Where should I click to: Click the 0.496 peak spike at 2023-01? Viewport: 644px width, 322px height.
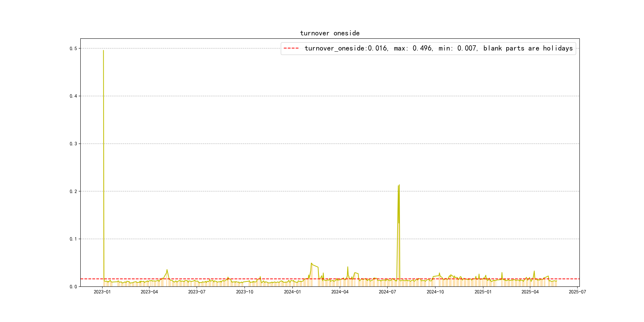(103, 51)
